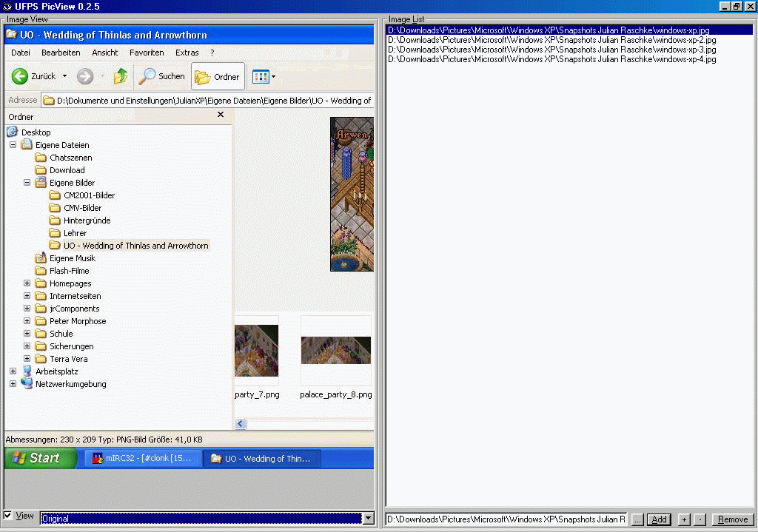
Task: Expand the Schule folder node
Action: point(27,334)
